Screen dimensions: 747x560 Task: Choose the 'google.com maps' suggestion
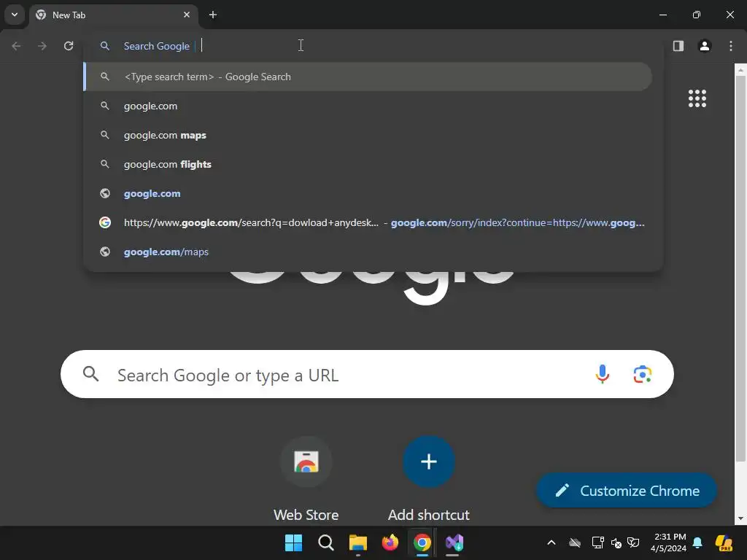click(x=368, y=135)
